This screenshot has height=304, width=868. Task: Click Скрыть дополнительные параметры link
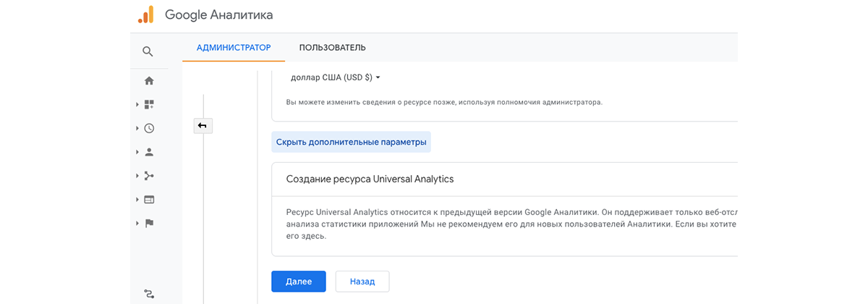351,142
